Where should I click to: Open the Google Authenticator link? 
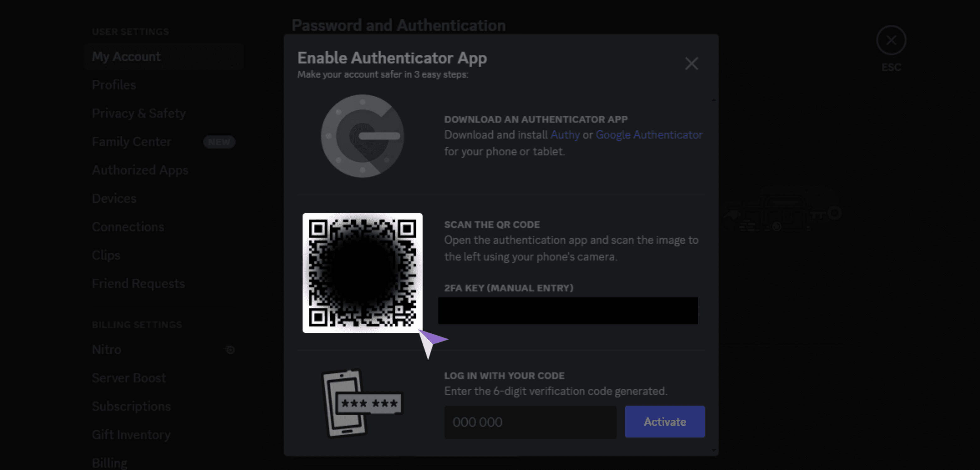pos(649,135)
